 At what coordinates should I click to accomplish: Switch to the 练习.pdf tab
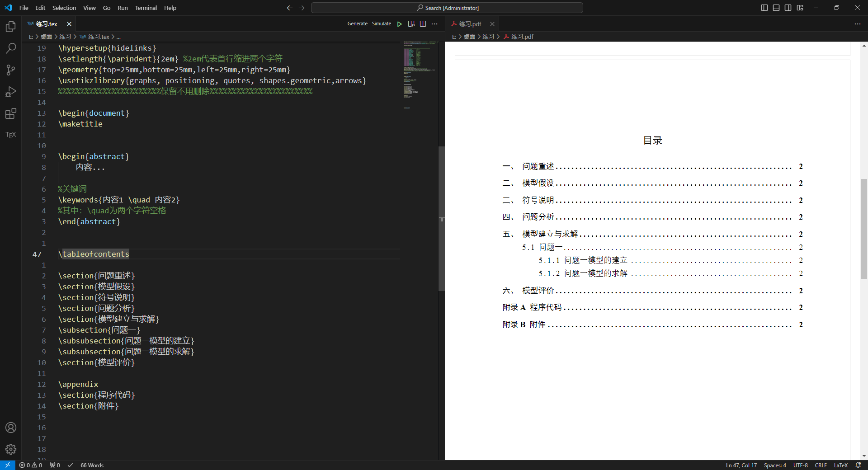point(470,24)
